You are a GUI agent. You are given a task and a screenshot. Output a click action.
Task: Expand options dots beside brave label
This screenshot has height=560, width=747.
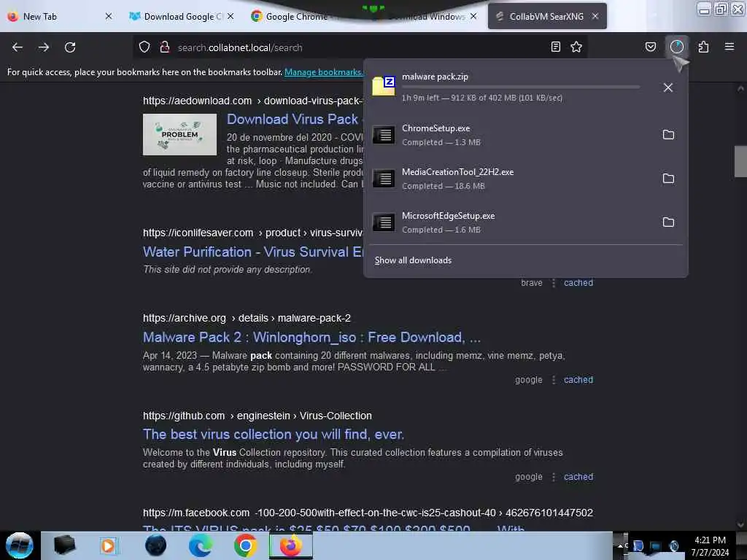[x=553, y=283]
